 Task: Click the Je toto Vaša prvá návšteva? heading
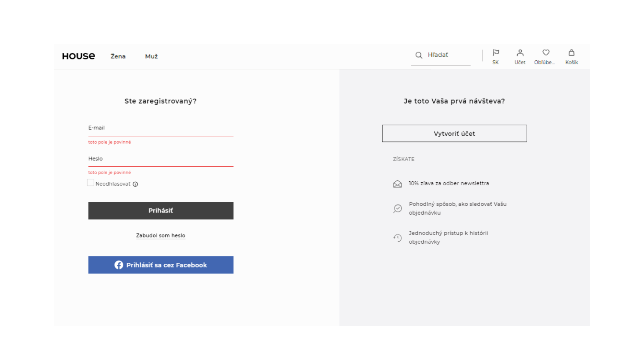coord(454,101)
